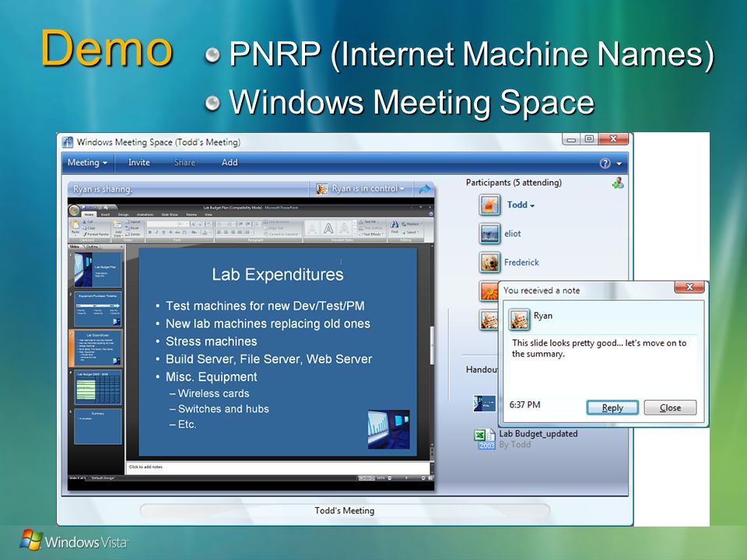Click the Paste icon in the ribbon
Screen dimensions: 747x560
click(x=75, y=226)
